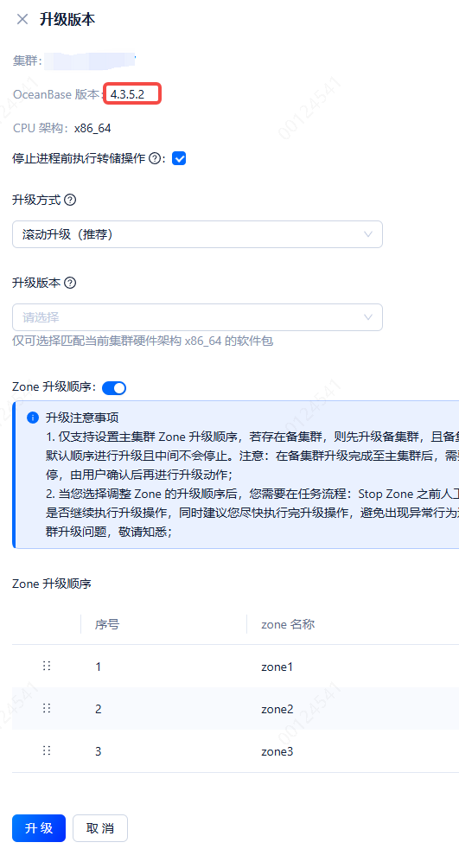Screen dimensions: 459x868
Task: Click drag handle icon for zone3 row
Action: [x=47, y=750]
